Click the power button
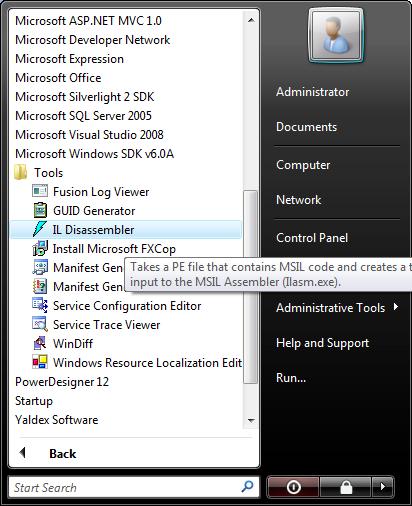The image size is (412, 506). click(x=293, y=487)
